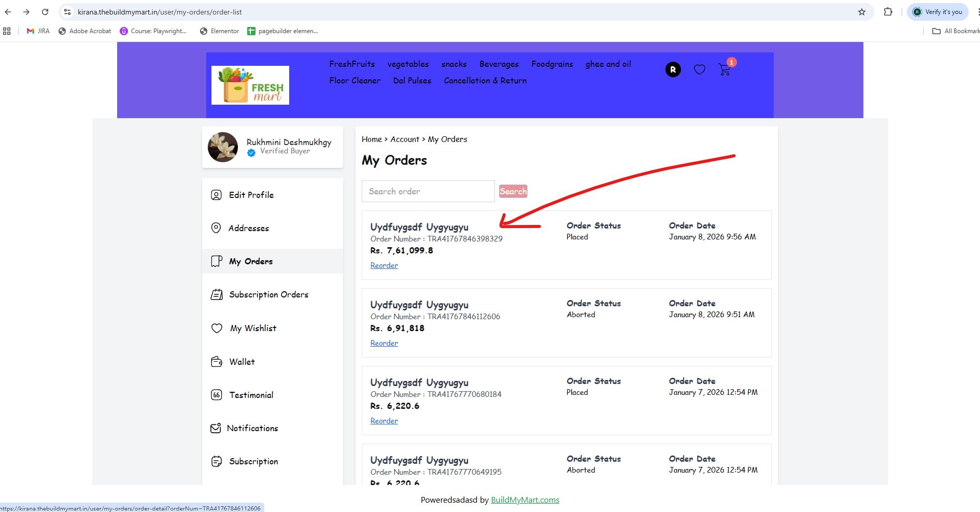Open the JIRA Gmail bookmark
This screenshot has height=512, width=980.
coord(38,31)
